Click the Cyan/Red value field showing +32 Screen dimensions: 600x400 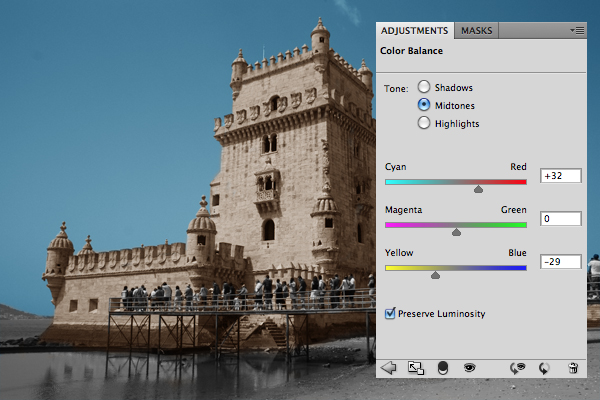coord(561,176)
